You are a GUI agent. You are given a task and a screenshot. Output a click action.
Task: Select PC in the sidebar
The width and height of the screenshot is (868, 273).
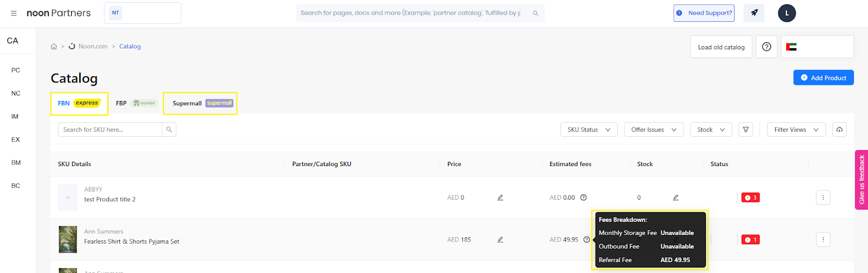click(16, 71)
